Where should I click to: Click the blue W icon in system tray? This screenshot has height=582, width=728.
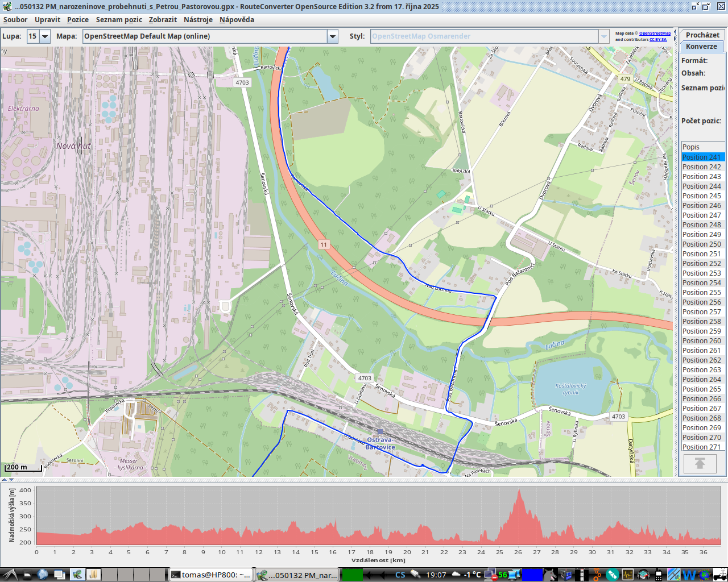[x=689, y=575]
